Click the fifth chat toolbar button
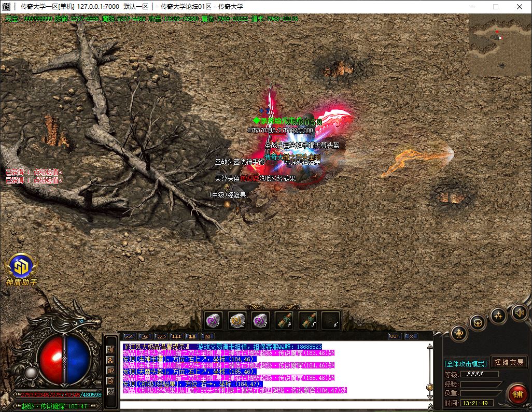 coord(192,336)
